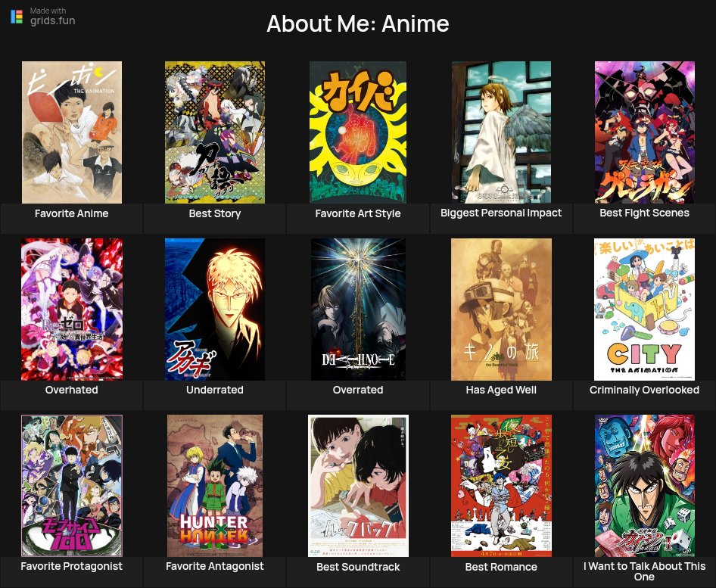This screenshot has width=716, height=588.
Task: Click the 'Favorite Art Style' caption
Action: click(x=358, y=213)
